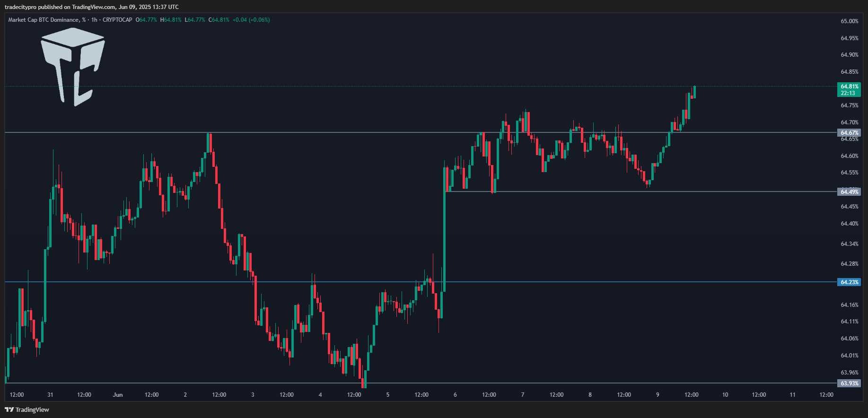The image size is (868, 418).
Task: Click date '4' on the time axis
Action: (x=320, y=395)
